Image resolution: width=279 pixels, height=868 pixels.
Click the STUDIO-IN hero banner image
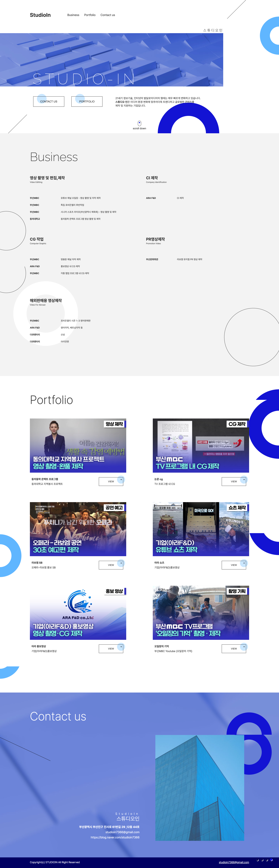point(111,60)
